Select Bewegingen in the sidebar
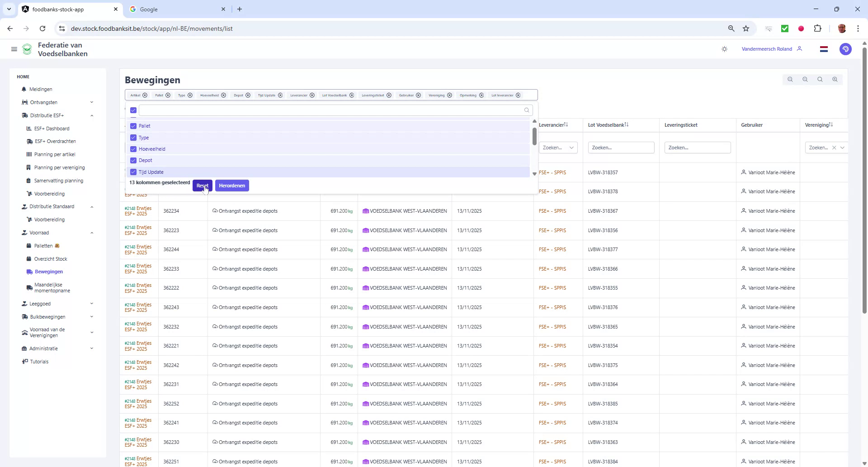868x467 pixels. click(48, 272)
